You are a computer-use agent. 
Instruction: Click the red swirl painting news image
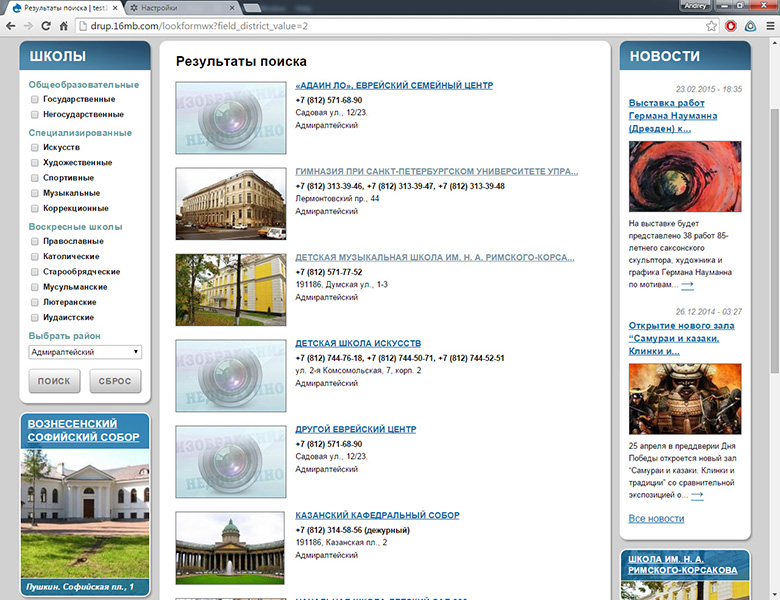[685, 177]
